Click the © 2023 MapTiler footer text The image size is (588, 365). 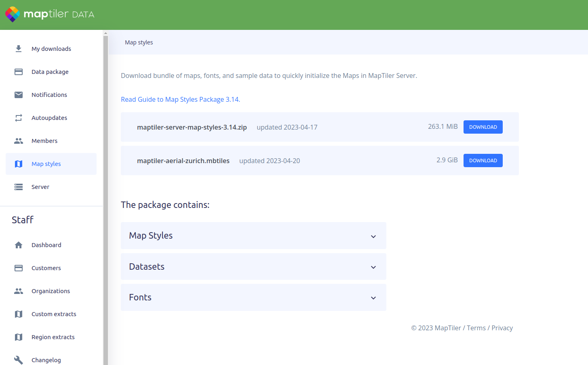pos(436,328)
